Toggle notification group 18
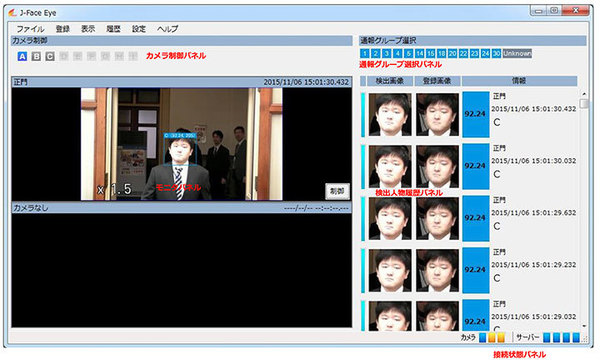Screen dimensions: 600x364 [x=442, y=54]
